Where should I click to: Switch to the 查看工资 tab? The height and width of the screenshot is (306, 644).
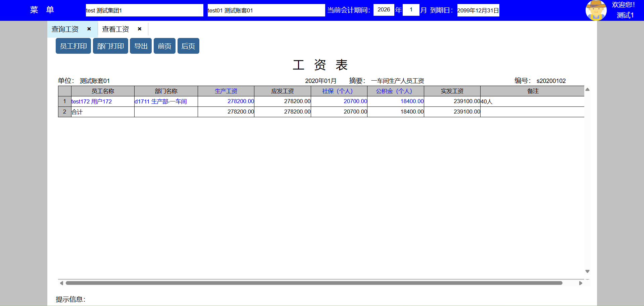[x=115, y=29]
